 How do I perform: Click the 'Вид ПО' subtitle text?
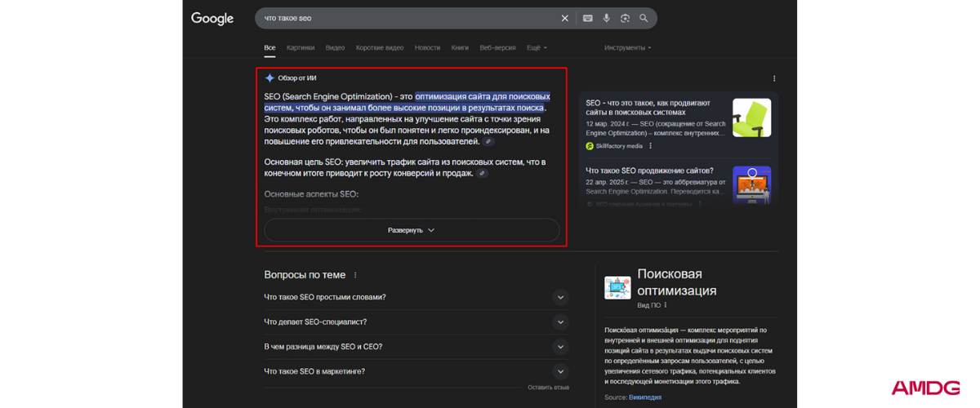click(649, 305)
